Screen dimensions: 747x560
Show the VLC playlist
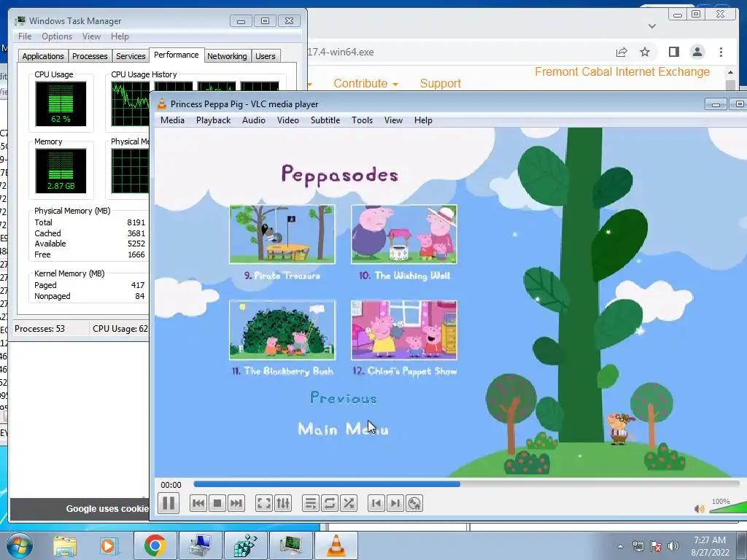pos(311,503)
